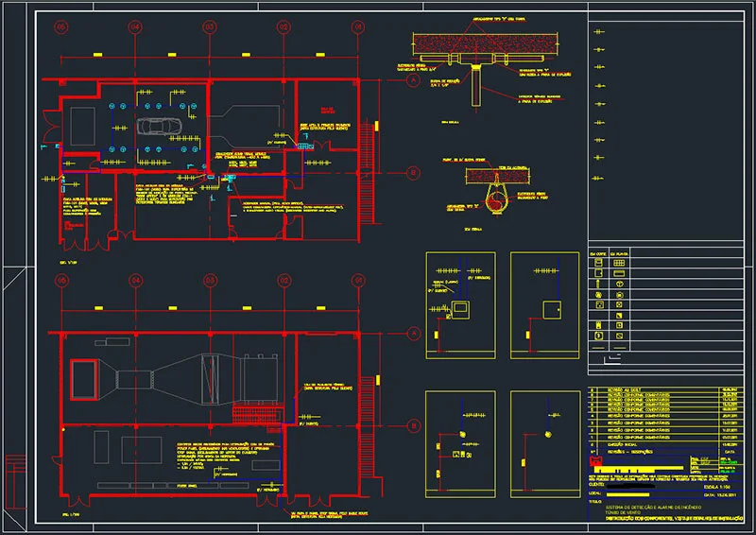The height and width of the screenshot is (535, 756).
Task: Click axis marker A beside upper plan
Action: click(x=412, y=82)
